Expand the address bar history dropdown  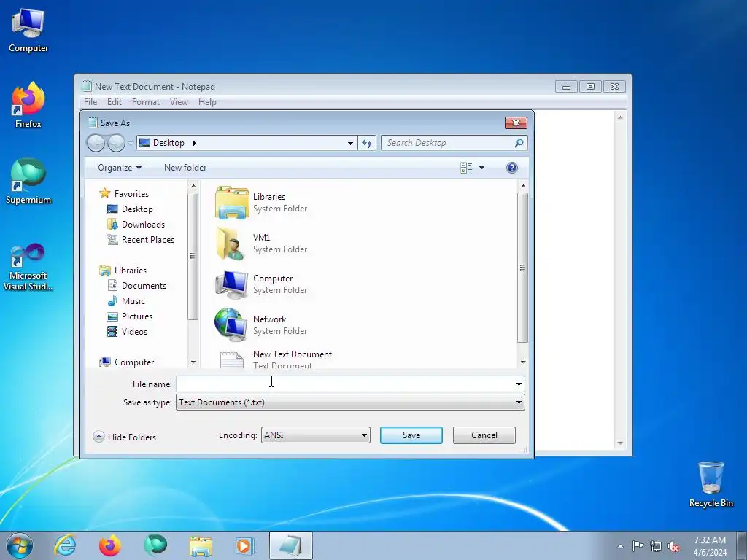350,144
